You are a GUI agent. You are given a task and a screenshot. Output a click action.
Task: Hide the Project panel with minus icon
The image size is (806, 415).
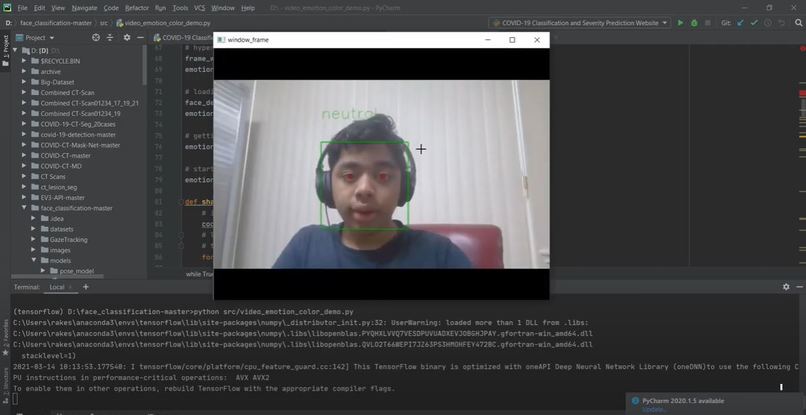(141, 38)
